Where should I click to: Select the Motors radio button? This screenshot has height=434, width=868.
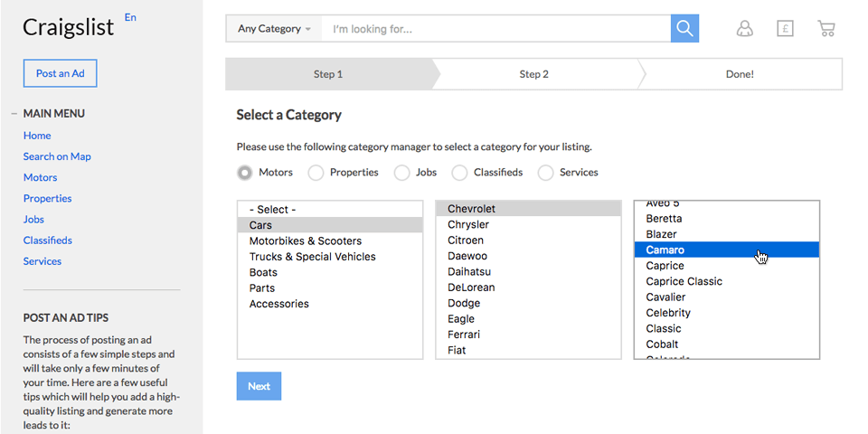coord(244,173)
